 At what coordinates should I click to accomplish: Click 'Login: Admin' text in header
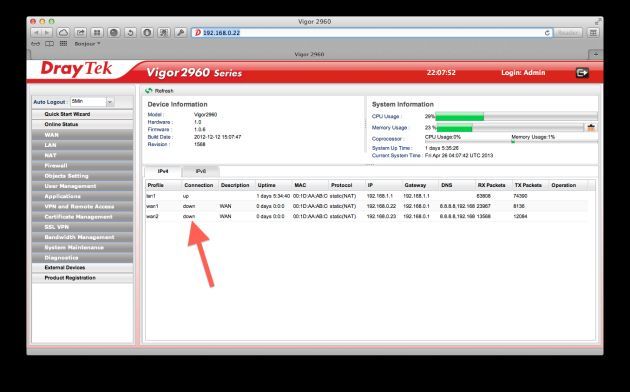(523, 73)
